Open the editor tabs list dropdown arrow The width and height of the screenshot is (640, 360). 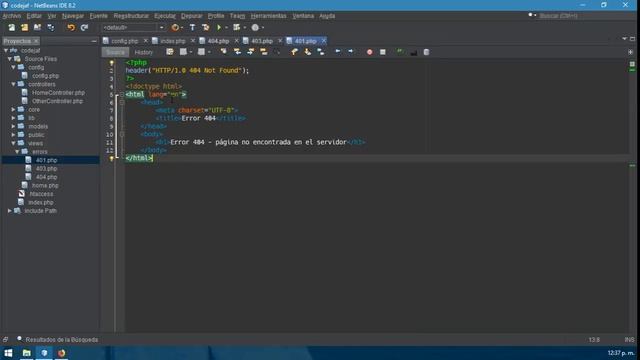tap(624, 39)
